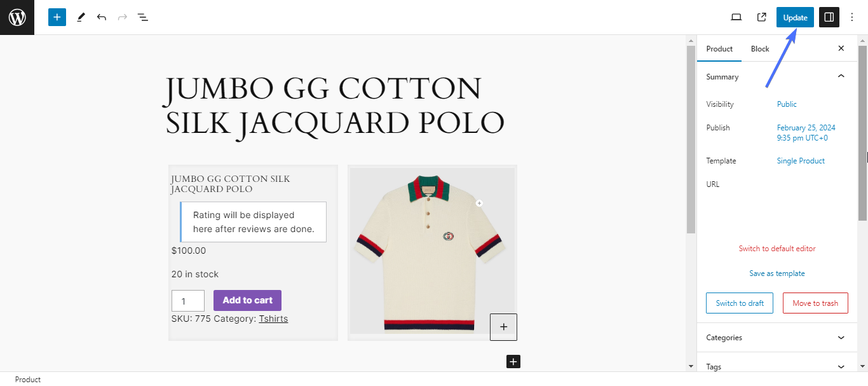The width and height of the screenshot is (868, 386).
Task: Expand the Tags panel
Action: click(841, 367)
